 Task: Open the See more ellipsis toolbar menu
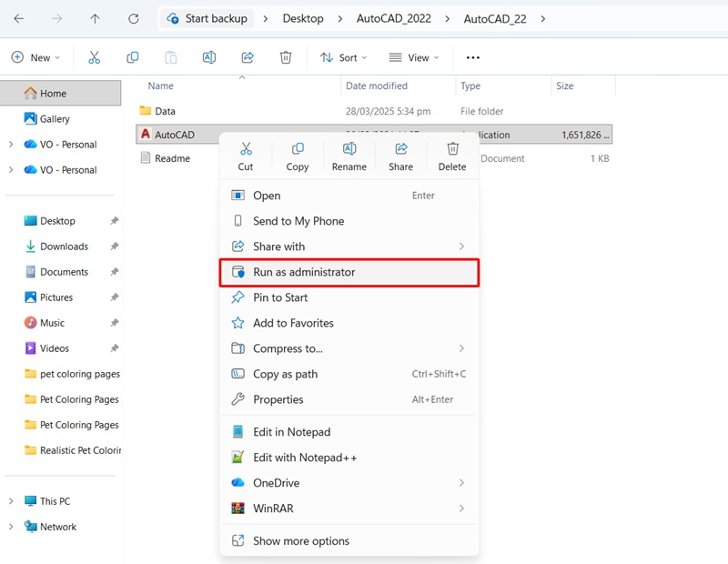pos(472,57)
